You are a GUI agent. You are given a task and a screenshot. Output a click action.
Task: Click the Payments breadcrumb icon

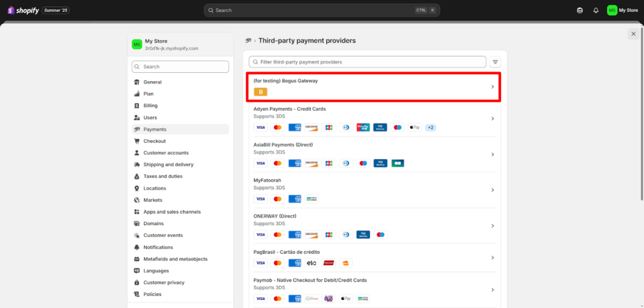pyautogui.click(x=248, y=41)
